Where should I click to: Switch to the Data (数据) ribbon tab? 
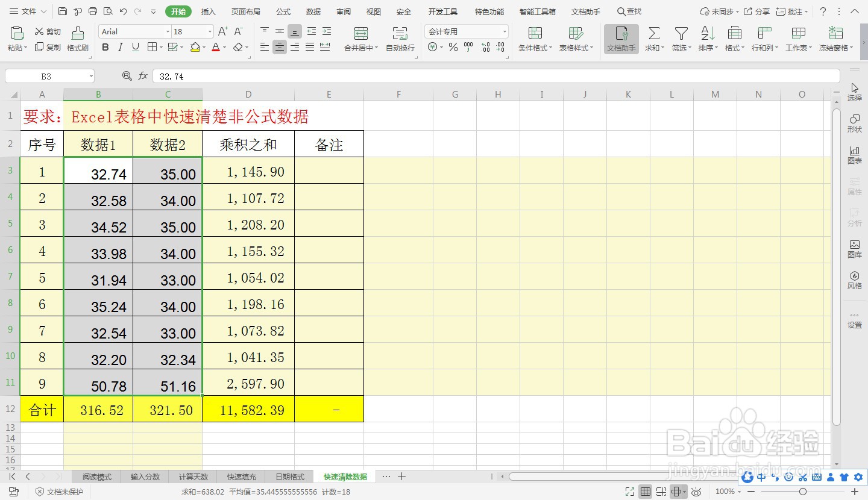tap(313, 11)
